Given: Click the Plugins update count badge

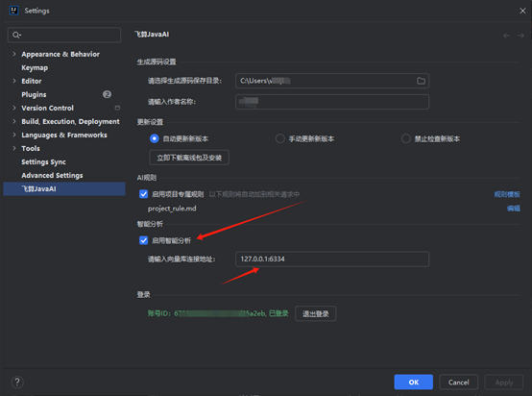Looking at the screenshot, I should click(x=107, y=94).
